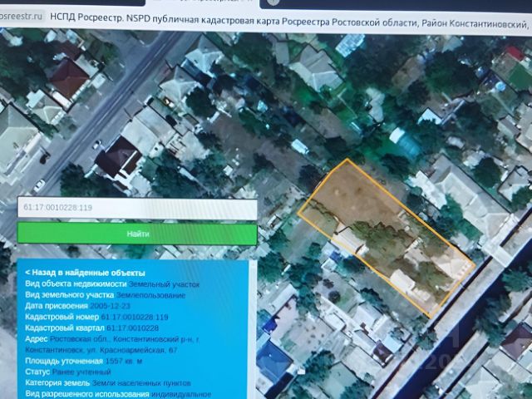Image resolution: width=532 pixels, height=399 pixels.
Task: Select the address line 'Ростовская обл., Константиновский р-н'
Action: pos(122,339)
